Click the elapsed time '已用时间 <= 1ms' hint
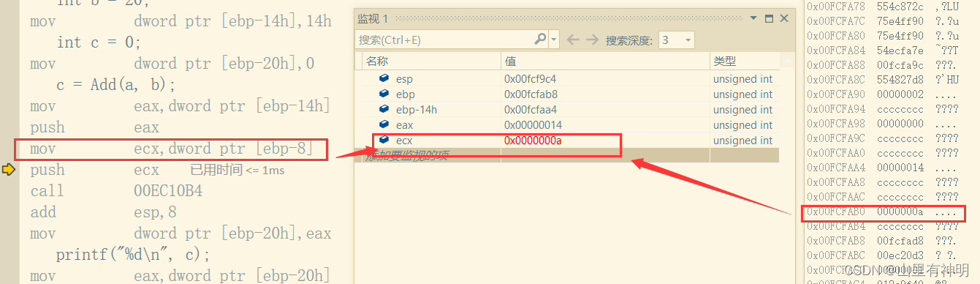 pyautogui.click(x=237, y=170)
